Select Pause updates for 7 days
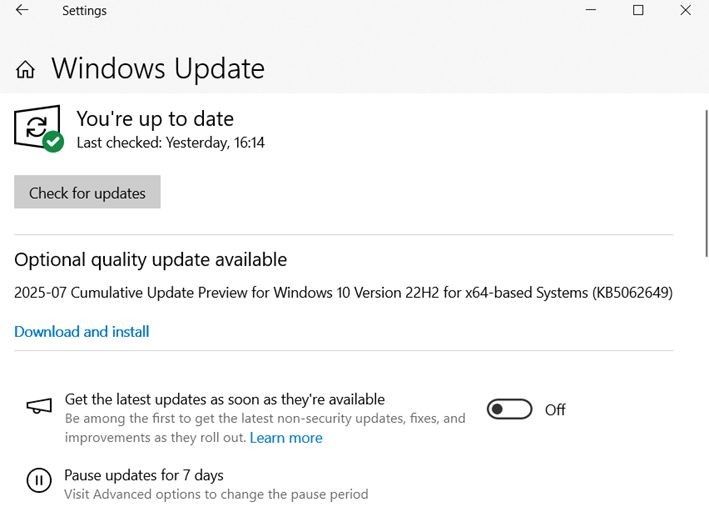 [x=144, y=475]
